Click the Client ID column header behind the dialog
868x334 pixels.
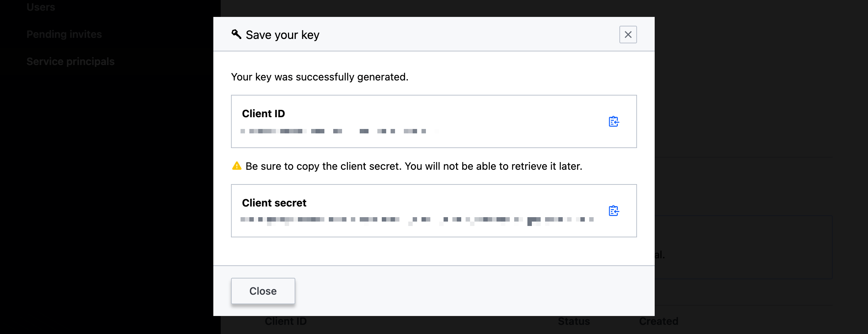[x=286, y=321]
